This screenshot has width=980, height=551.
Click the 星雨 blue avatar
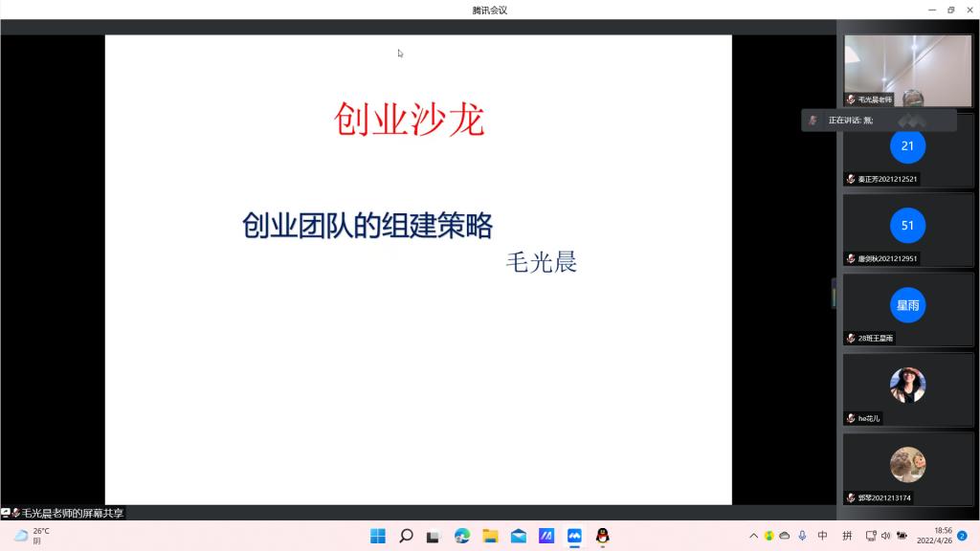click(907, 305)
